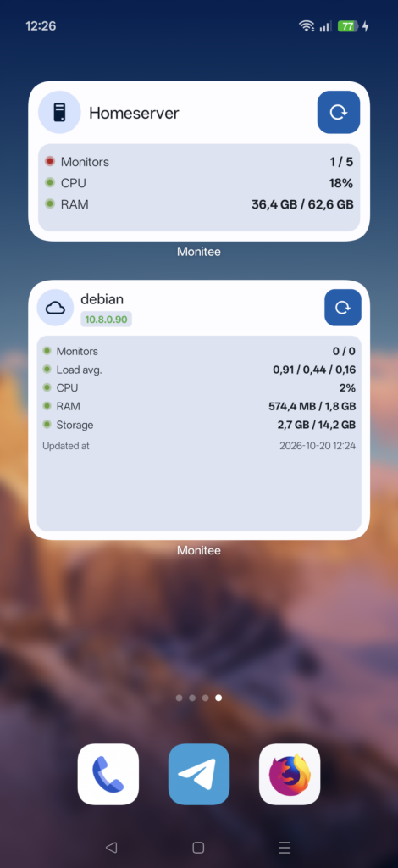398x868 pixels.
Task: Tap the debian Monitors value 0 / 0
Action: (344, 351)
